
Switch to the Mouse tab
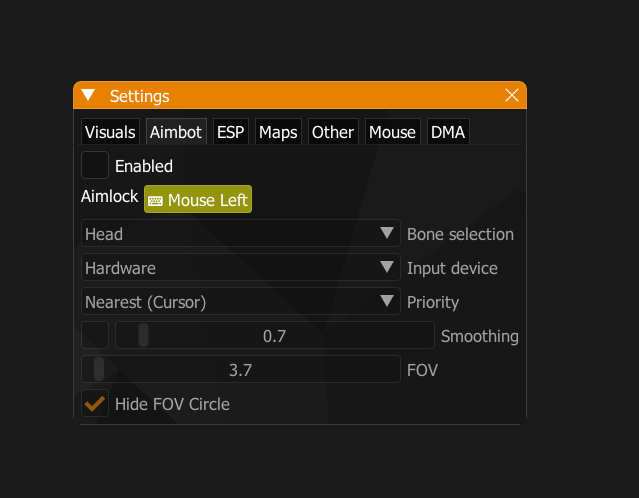click(392, 132)
